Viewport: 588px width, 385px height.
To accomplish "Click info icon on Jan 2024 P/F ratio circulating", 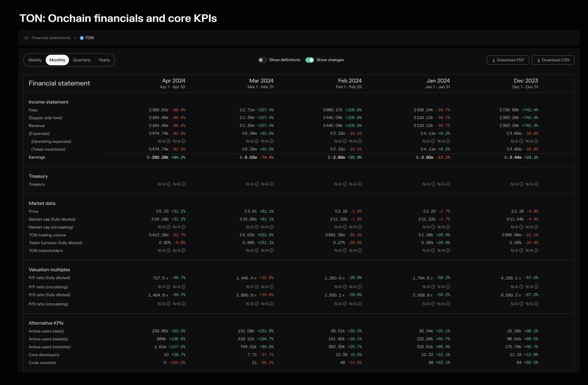I will (433, 287).
